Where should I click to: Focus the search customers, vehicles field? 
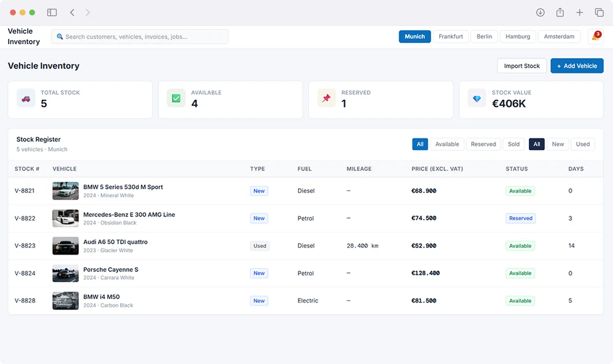pos(140,36)
